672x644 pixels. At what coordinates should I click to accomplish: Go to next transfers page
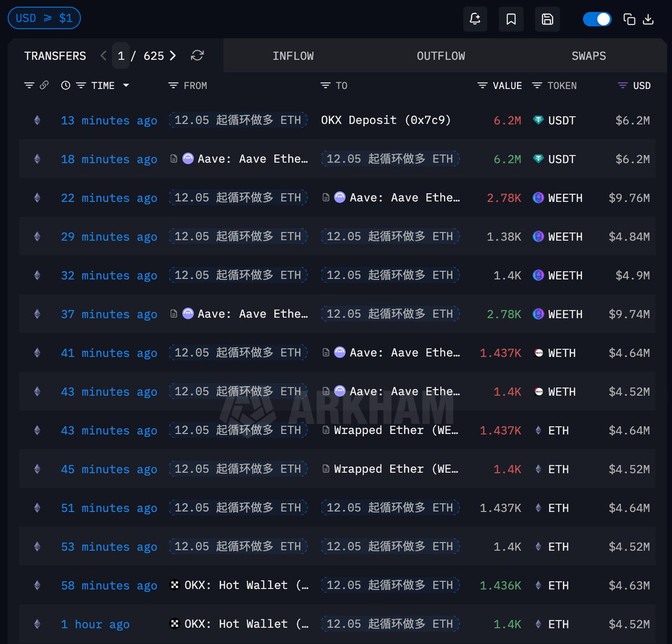(x=173, y=55)
